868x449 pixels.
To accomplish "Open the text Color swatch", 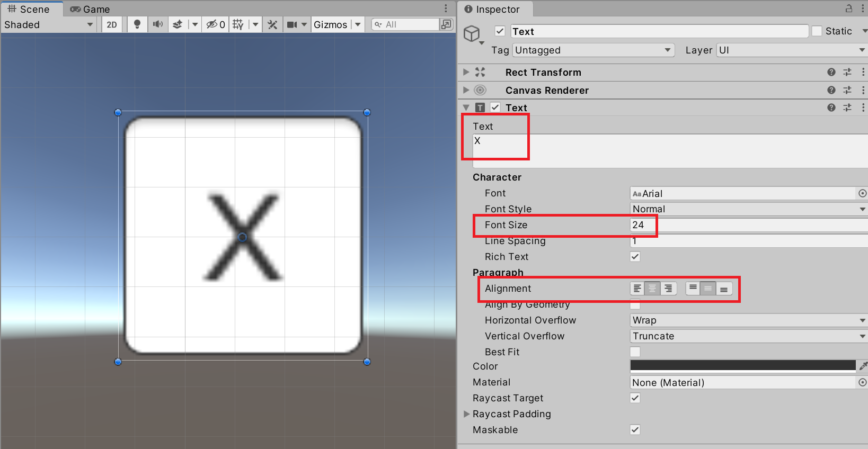I will pyautogui.click(x=742, y=366).
